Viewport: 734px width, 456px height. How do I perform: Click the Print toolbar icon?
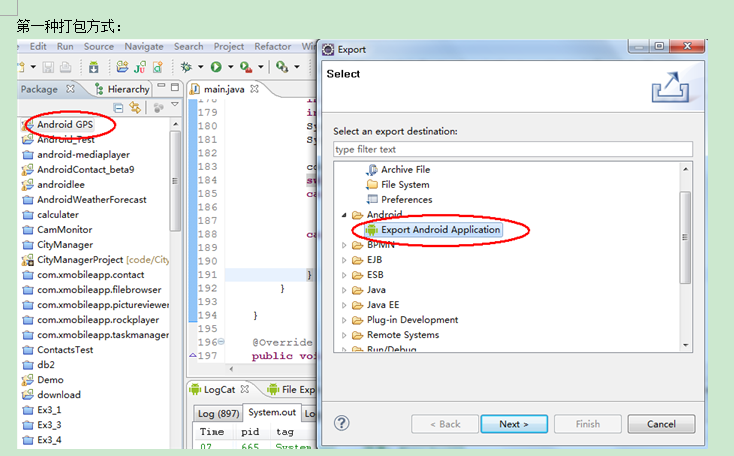(x=66, y=67)
